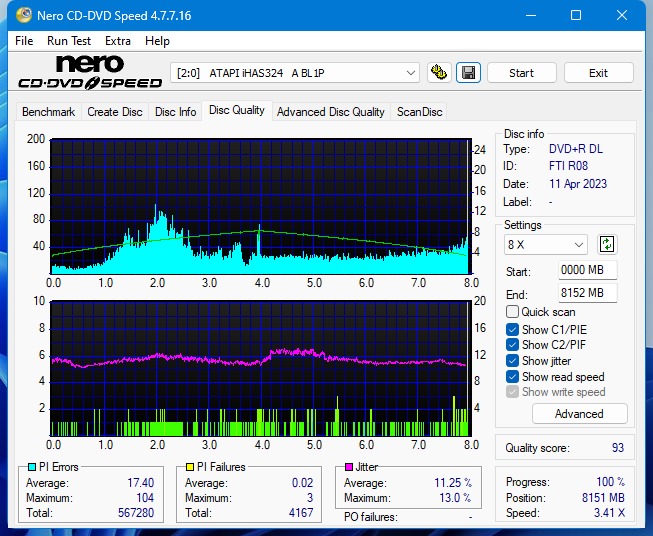The width and height of the screenshot is (653, 536).
Task: Click the Advanced settings button
Action: point(579,414)
